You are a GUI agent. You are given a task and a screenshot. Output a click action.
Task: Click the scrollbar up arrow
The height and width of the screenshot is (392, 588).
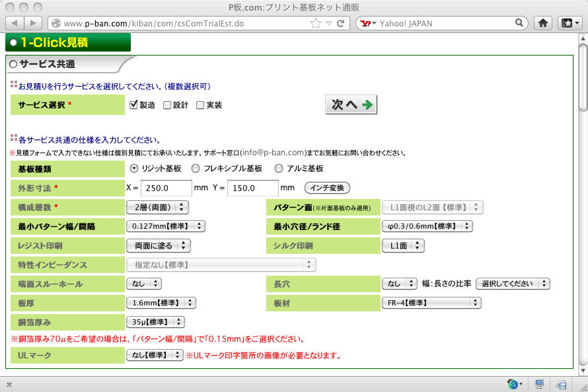(583, 38)
